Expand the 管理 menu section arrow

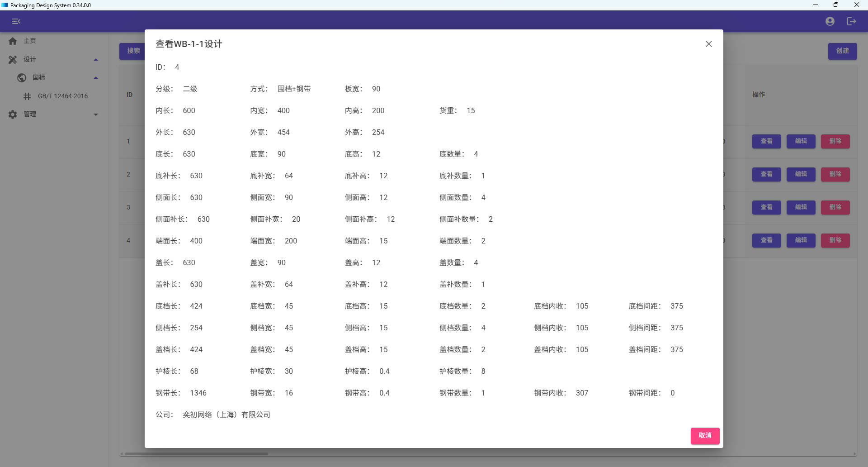(96, 114)
